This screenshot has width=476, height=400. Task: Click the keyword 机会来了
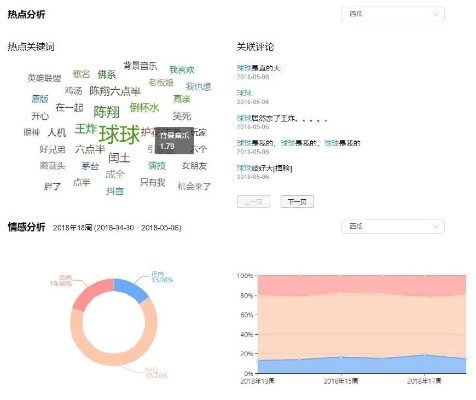(194, 186)
